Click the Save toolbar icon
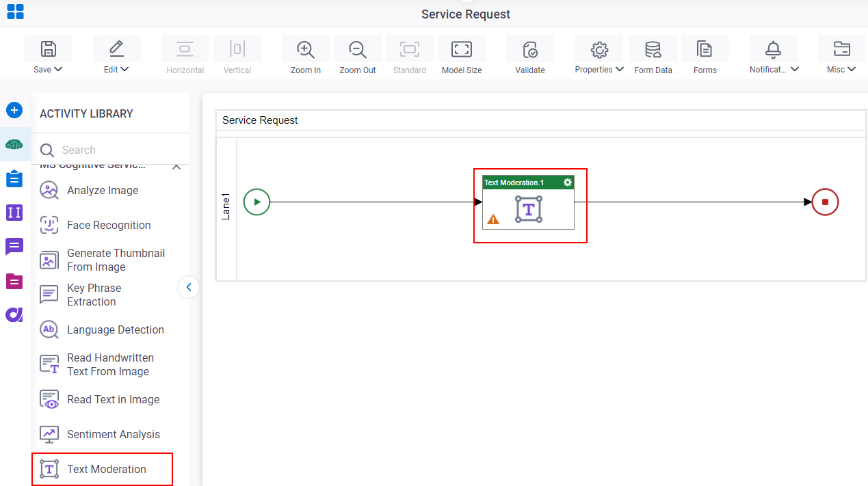The height and width of the screenshot is (486, 868). (49, 49)
